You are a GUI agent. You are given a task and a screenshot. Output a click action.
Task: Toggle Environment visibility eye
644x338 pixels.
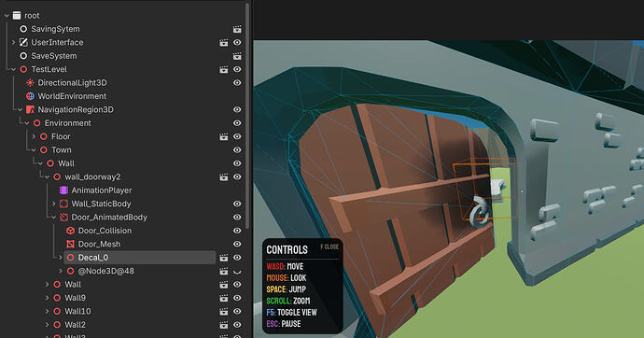click(x=237, y=123)
